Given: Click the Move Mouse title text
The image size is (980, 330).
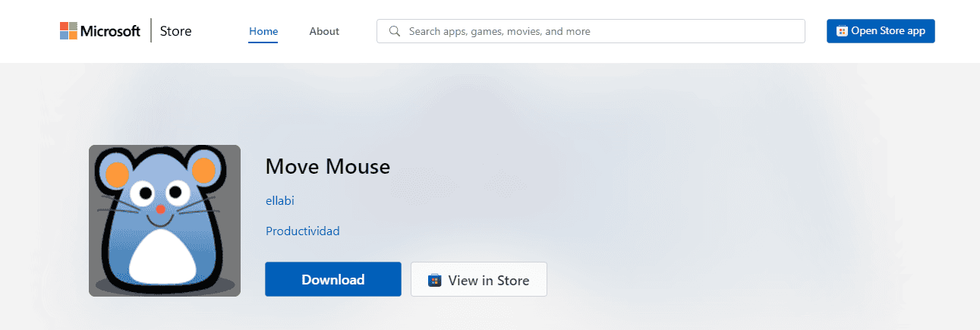Looking at the screenshot, I should click(x=328, y=166).
